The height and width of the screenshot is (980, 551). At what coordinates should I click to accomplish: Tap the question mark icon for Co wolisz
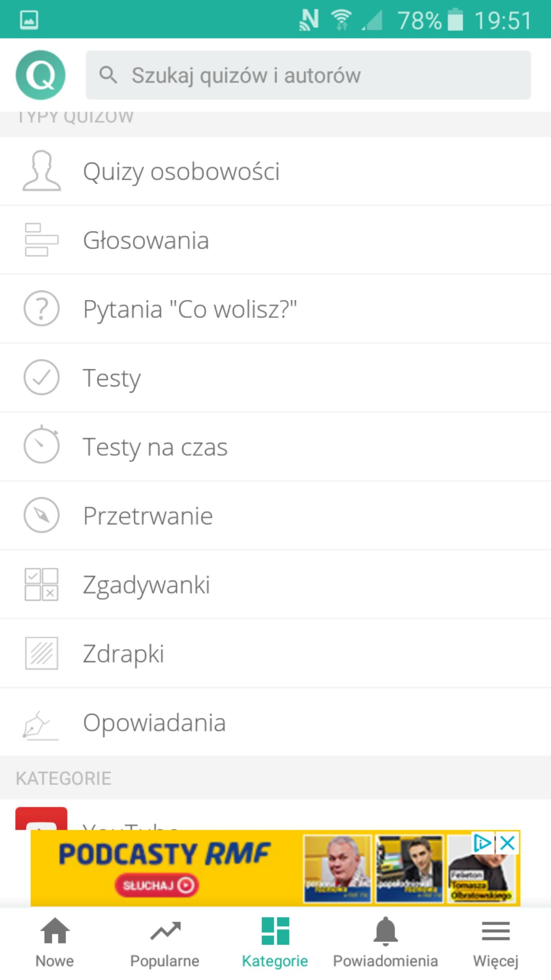[42, 308]
